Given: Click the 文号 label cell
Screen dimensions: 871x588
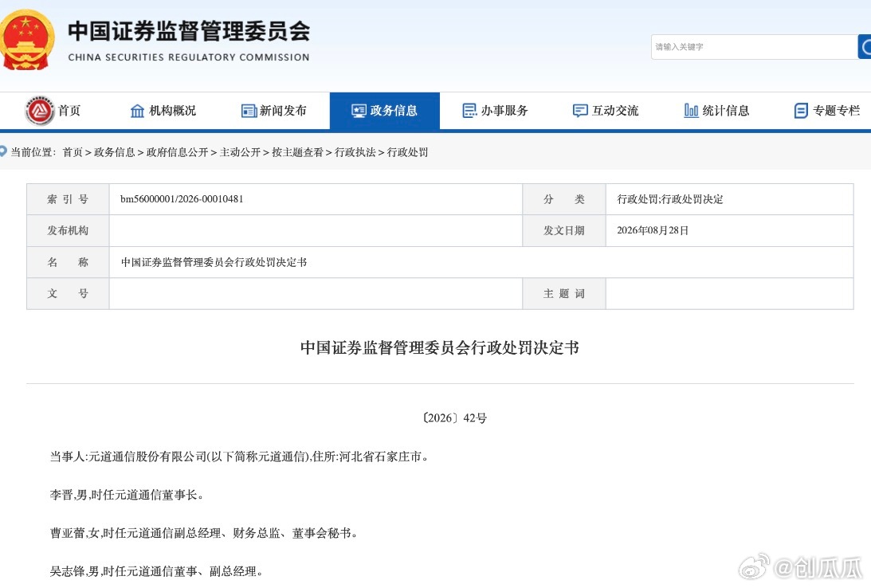Looking at the screenshot, I should coord(68,293).
